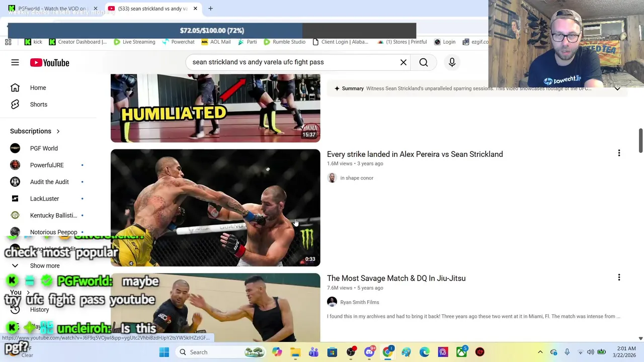The width and height of the screenshot is (644, 362).
Task: Open Ryan Savage Films channel avatar
Action: pos(332,302)
